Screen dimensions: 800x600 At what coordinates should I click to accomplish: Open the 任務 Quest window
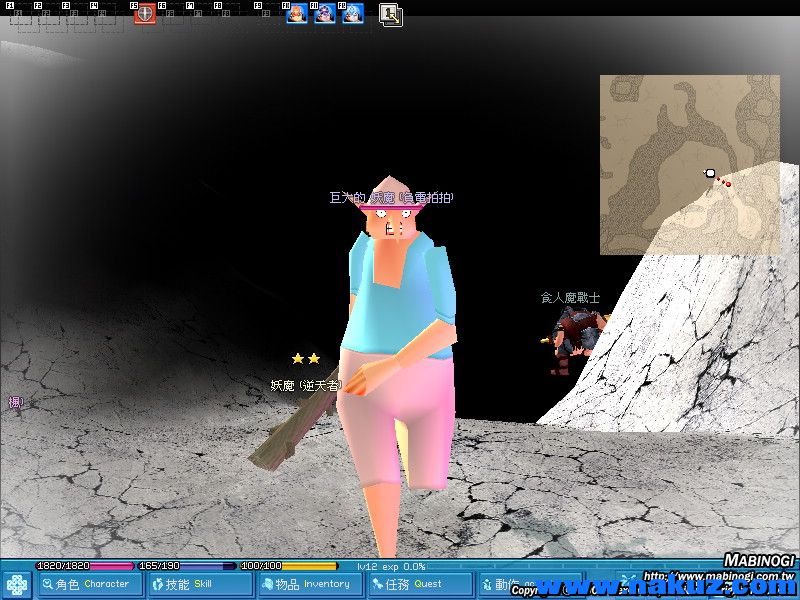(420, 584)
